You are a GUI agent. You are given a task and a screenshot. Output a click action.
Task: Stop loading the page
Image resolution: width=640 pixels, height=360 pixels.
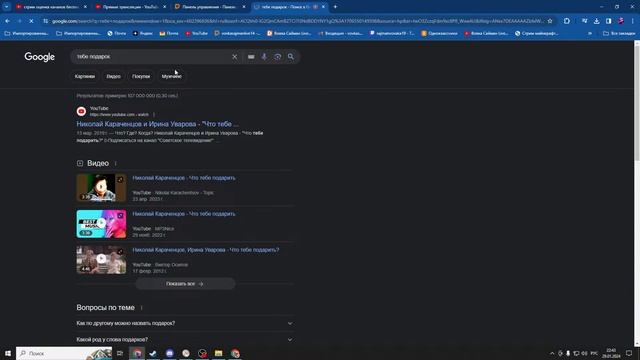point(31,21)
